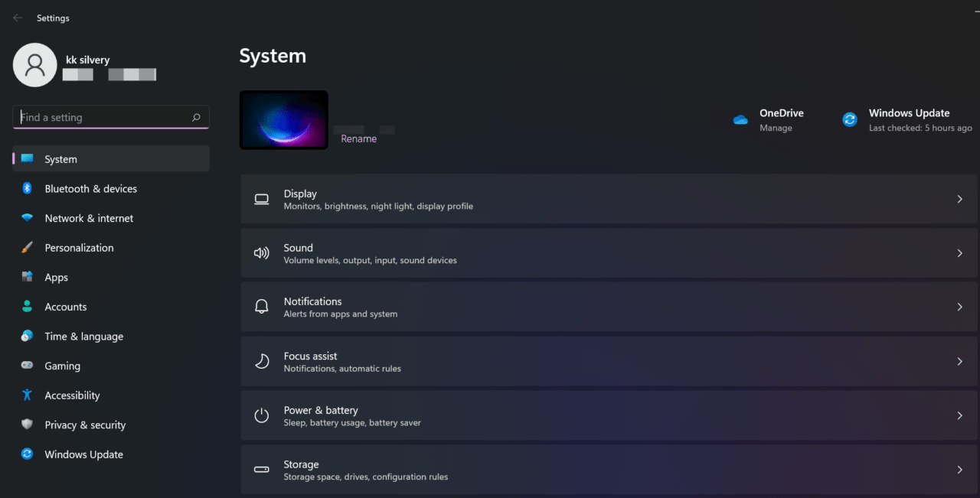
Task: Click the Privacy shield icon
Action: [x=28, y=425]
